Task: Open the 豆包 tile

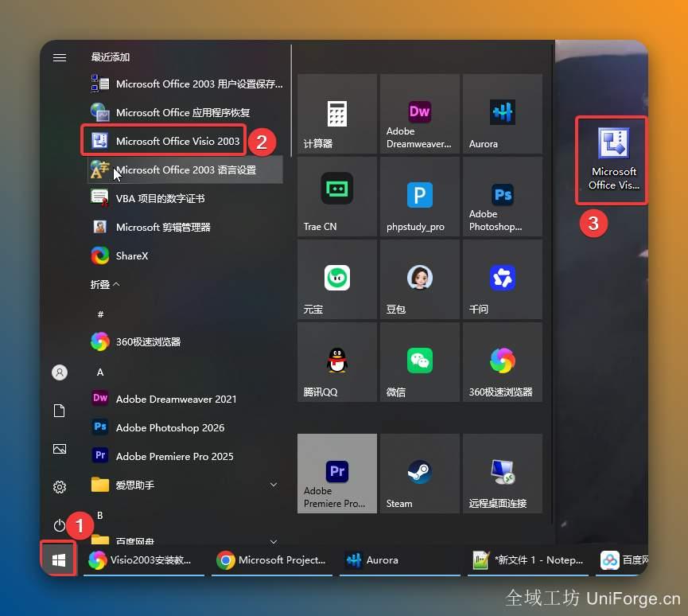Action: point(420,279)
